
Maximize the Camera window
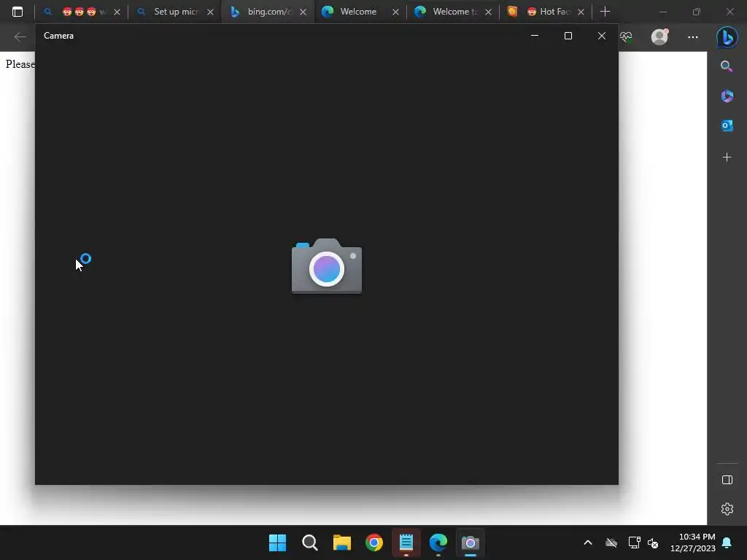568,36
